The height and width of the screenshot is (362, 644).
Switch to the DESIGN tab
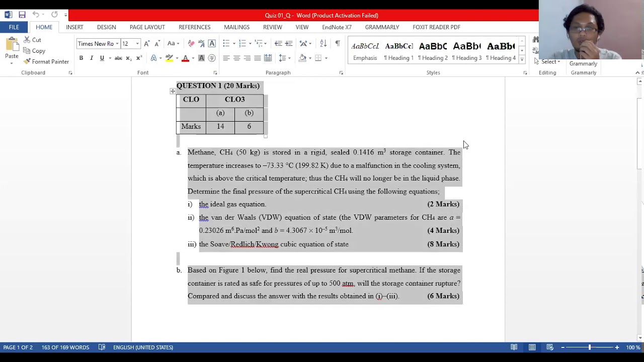coord(106,27)
